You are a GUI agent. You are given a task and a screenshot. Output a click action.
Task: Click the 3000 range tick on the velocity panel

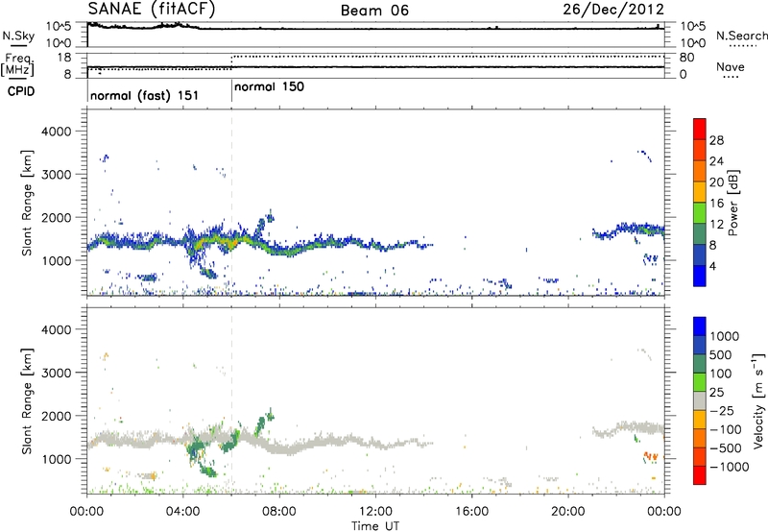coord(57,373)
